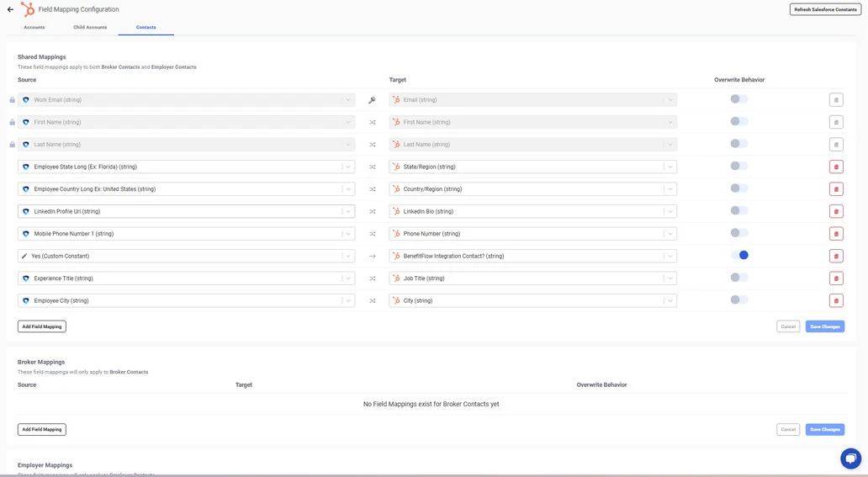The image size is (868, 477).
Task: Toggle overwrite for Phone Number mapping
Action: (x=739, y=233)
